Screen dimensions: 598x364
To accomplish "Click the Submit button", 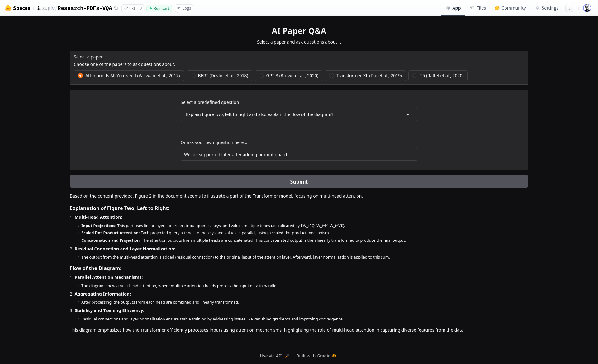I will coord(299,181).
